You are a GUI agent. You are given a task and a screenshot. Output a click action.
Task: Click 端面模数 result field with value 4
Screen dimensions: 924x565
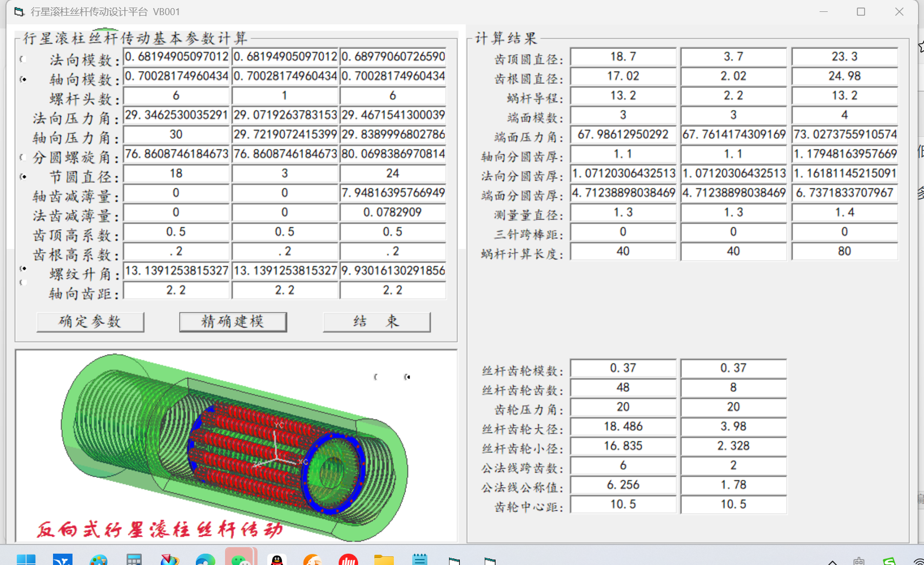[844, 115]
